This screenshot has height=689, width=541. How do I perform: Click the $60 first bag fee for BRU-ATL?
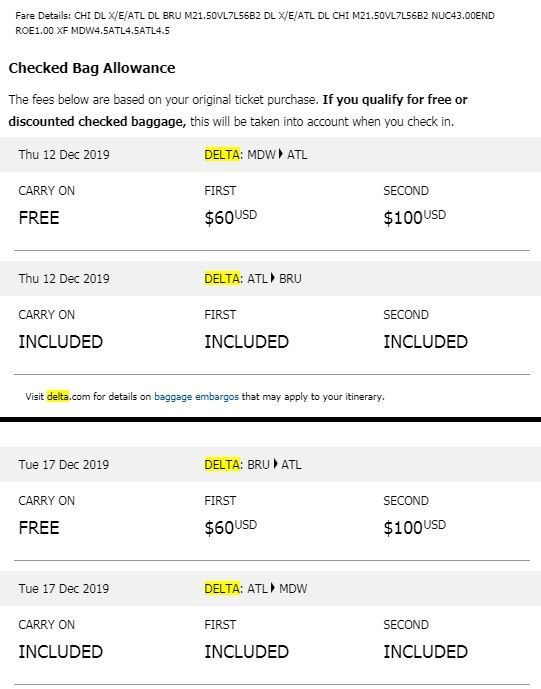point(230,527)
